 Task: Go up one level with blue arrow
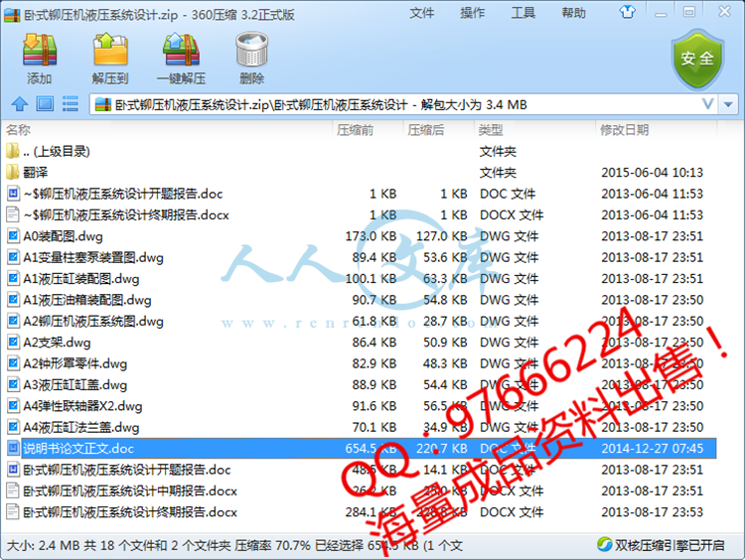[x=20, y=103]
